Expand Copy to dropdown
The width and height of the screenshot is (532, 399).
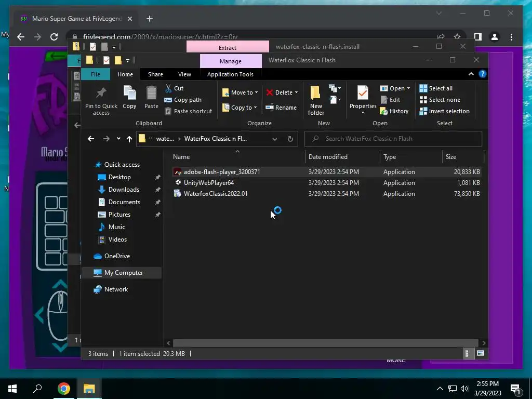point(255,108)
